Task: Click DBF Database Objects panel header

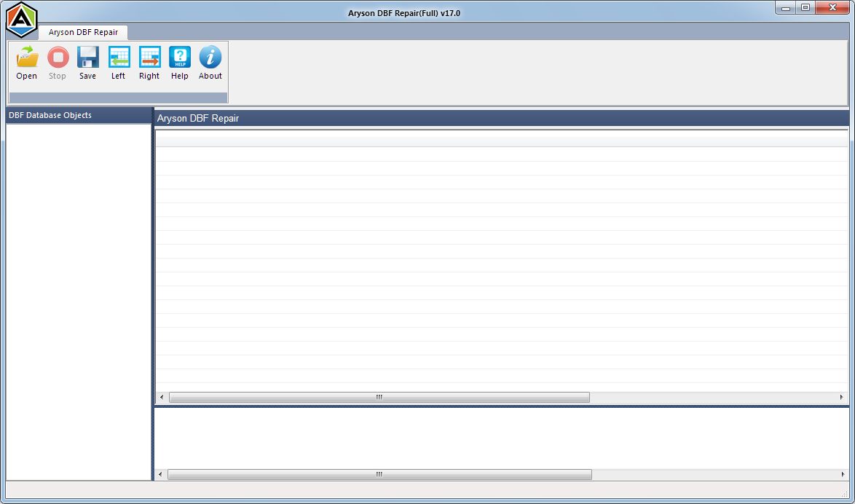Action: coord(79,116)
